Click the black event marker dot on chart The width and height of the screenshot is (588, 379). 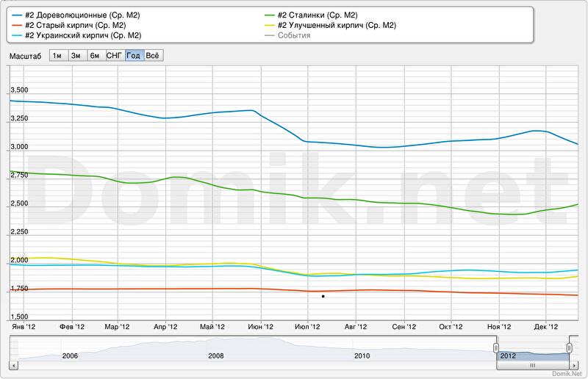tap(323, 297)
